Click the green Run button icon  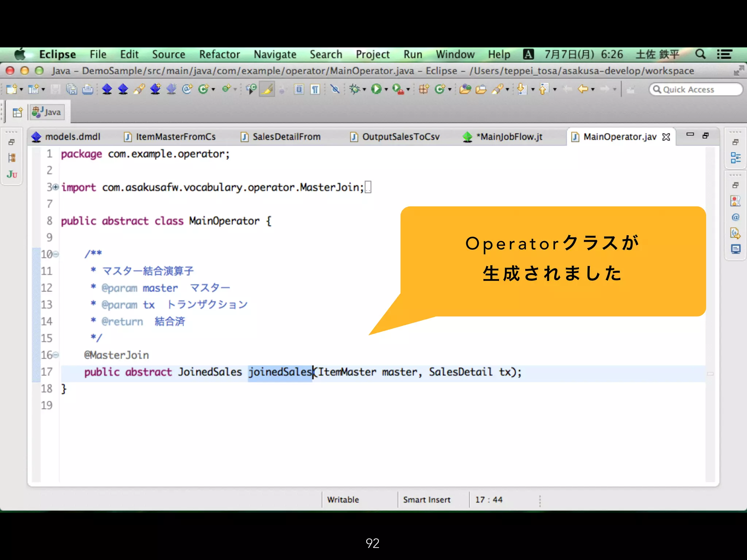tap(376, 89)
